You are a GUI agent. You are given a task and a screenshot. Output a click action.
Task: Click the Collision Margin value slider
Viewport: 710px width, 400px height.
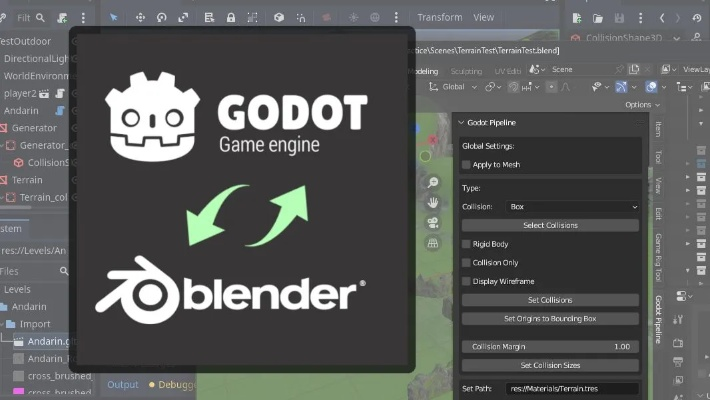(x=550, y=347)
